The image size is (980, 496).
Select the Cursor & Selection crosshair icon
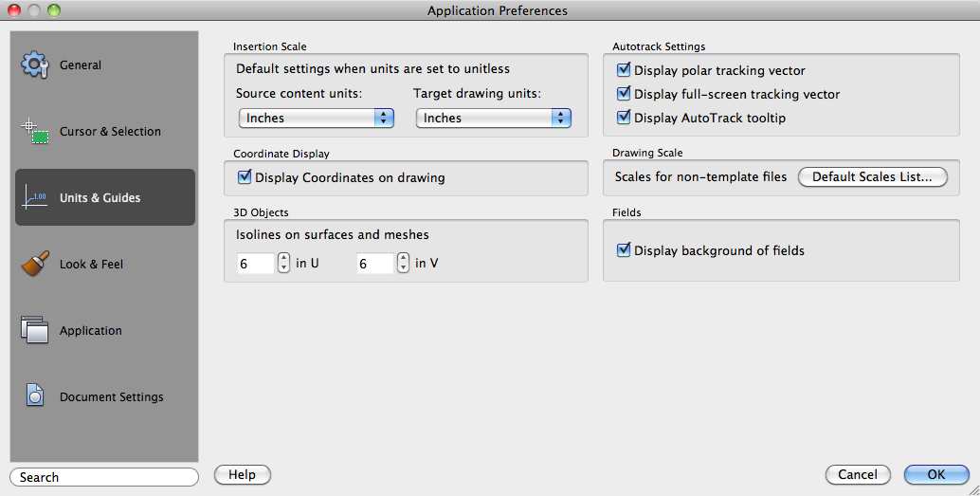click(35, 132)
